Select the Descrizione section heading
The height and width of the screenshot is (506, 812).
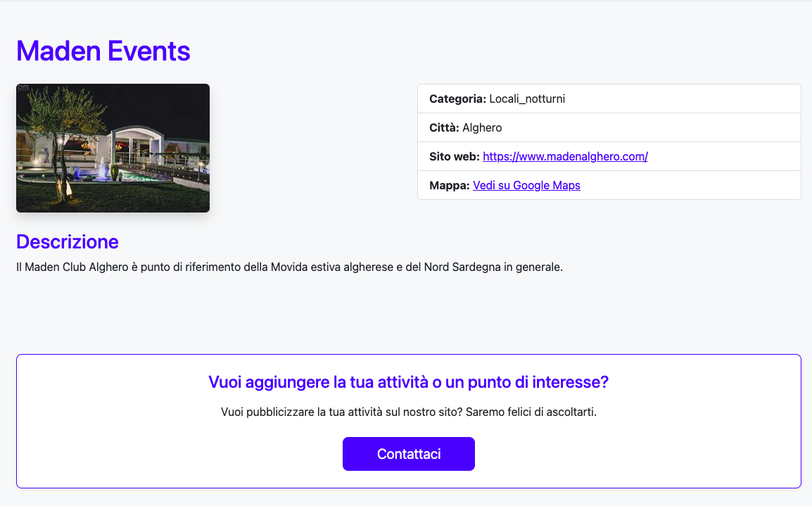[67, 241]
